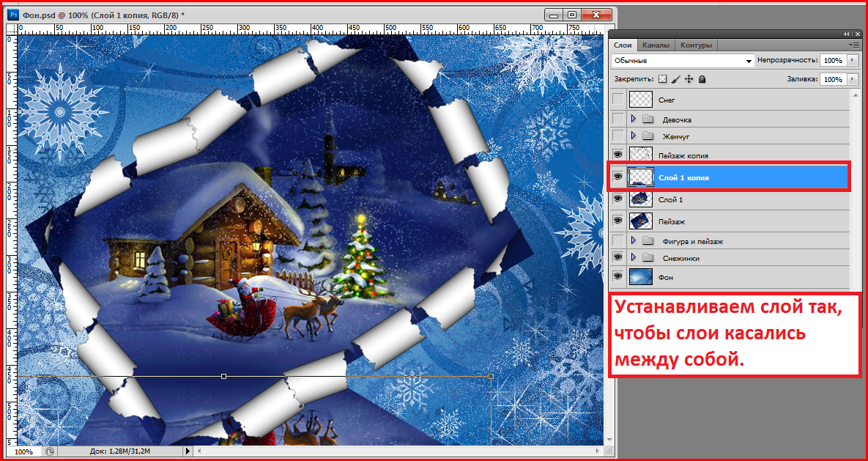
Task: Select the Слой 1 layer thumbnail
Action: 640,199
